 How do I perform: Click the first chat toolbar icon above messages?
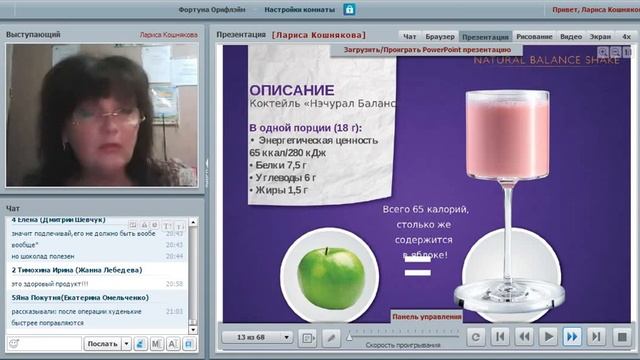tap(133, 225)
